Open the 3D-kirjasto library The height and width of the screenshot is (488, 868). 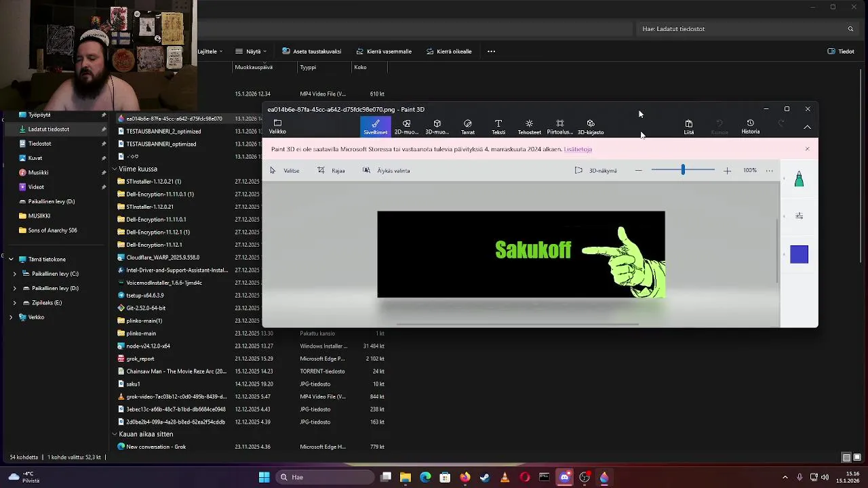(x=591, y=127)
